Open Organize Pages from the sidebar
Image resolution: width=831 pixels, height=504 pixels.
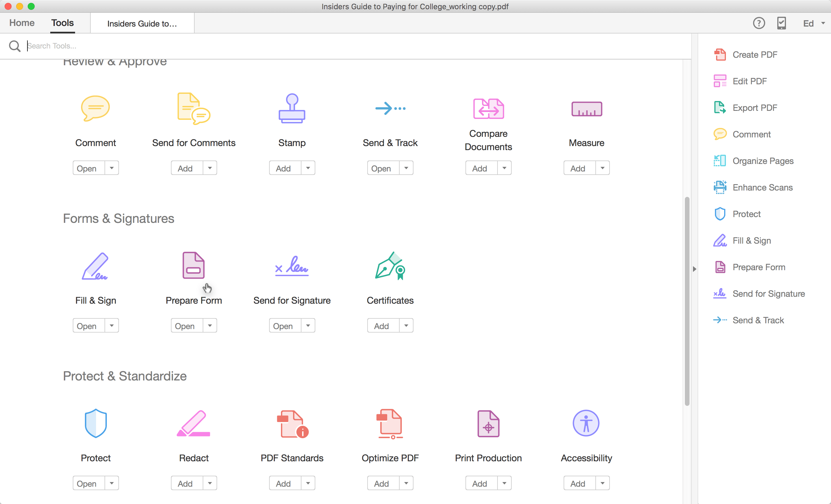[763, 161]
